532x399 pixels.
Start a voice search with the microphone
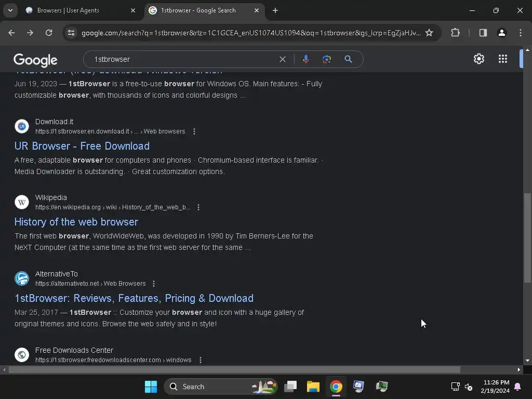pos(305,59)
